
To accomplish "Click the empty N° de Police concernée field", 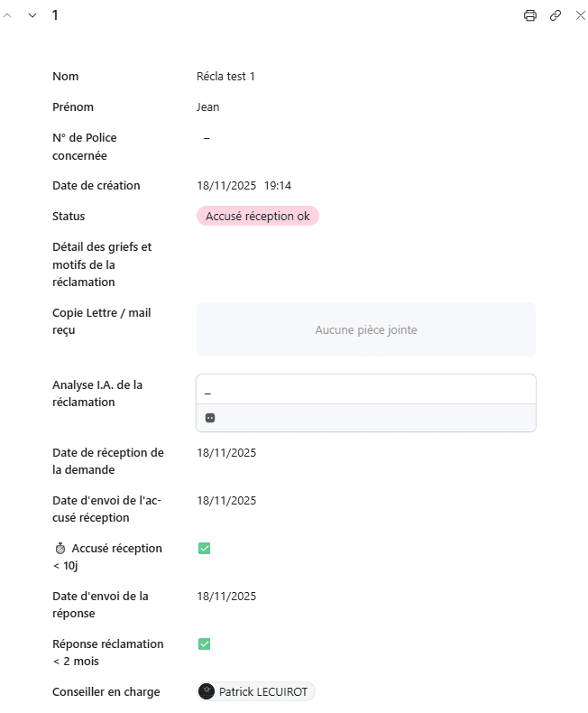I will [207, 138].
